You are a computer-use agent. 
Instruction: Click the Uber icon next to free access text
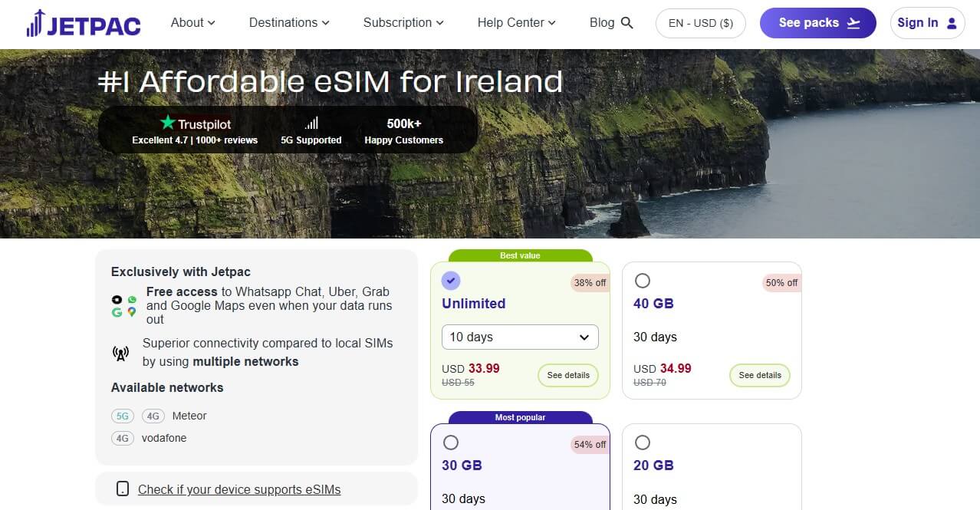click(x=117, y=299)
